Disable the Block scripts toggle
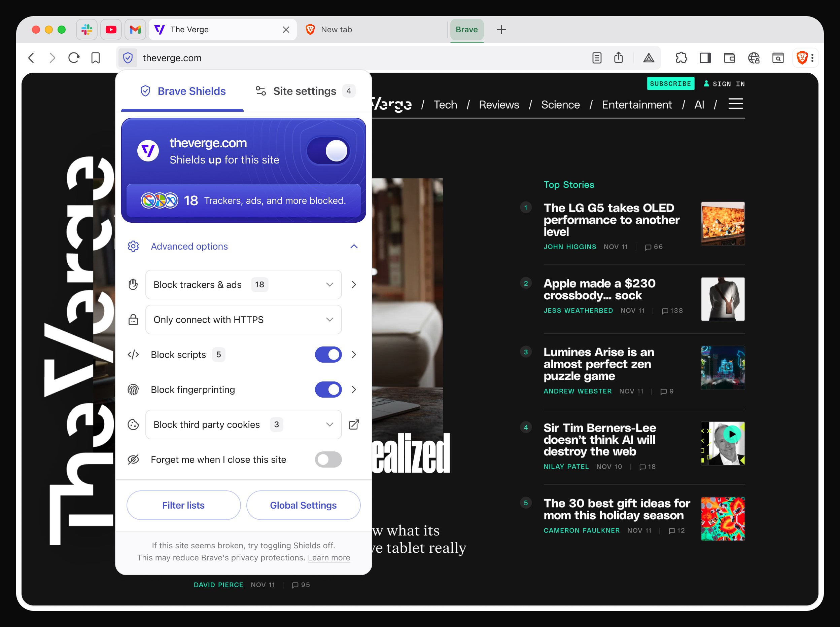This screenshot has width=840, height=627. click(x=328, y=355)
